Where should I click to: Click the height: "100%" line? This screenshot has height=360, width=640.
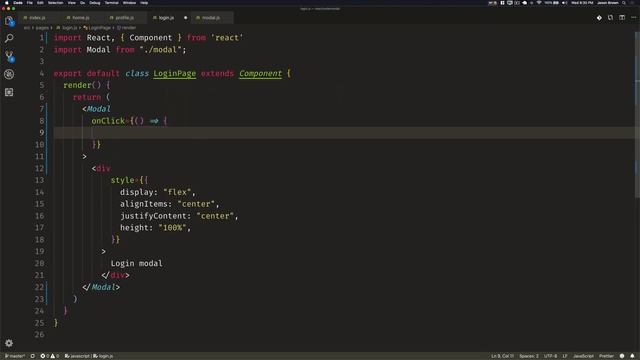click(155, 228)
